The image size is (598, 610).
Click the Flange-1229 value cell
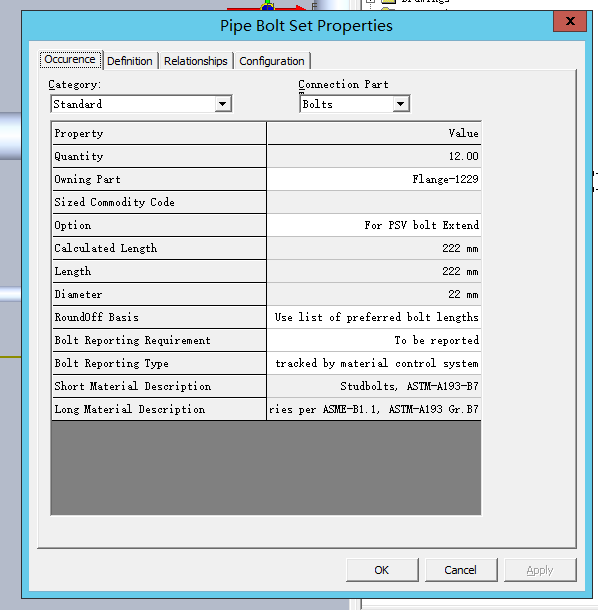(374, 179)
